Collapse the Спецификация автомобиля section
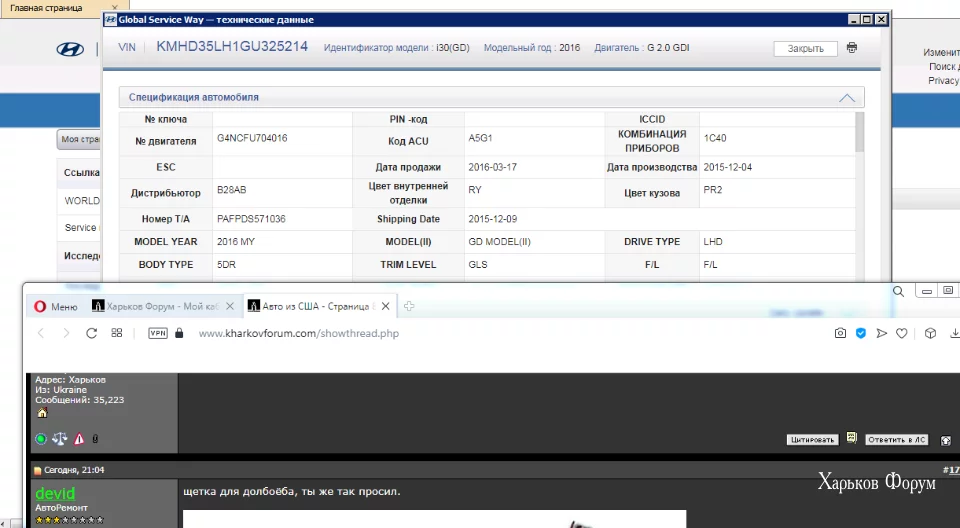960x528 pixels. click(x=847, y=97)
